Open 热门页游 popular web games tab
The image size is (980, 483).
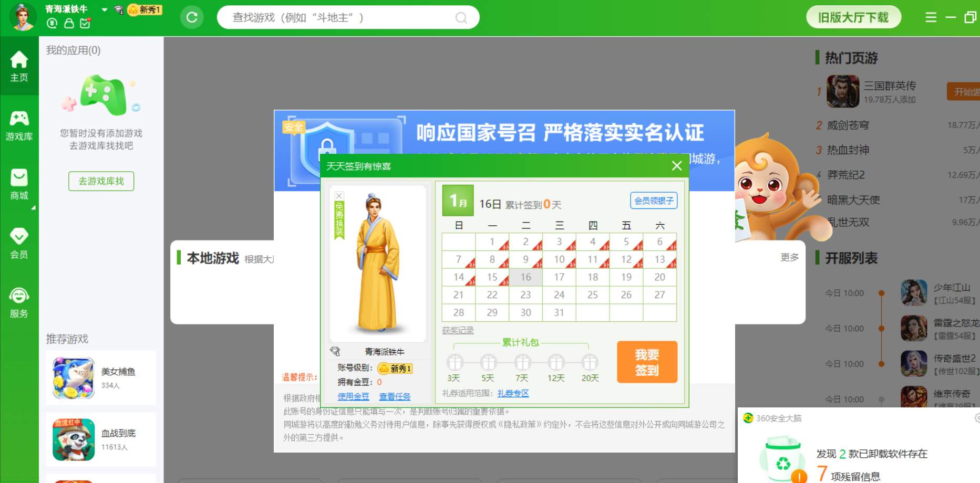tap(850, 58)
